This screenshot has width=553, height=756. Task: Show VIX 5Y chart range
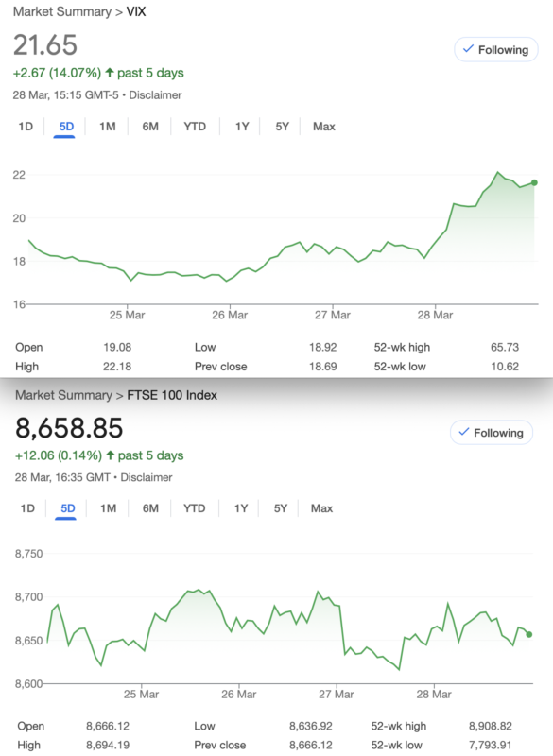click(282, 127)
